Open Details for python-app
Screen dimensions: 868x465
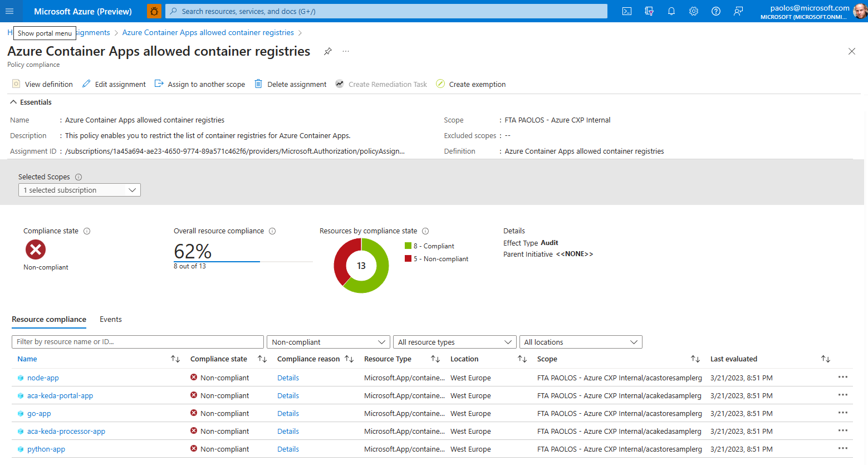288,449
